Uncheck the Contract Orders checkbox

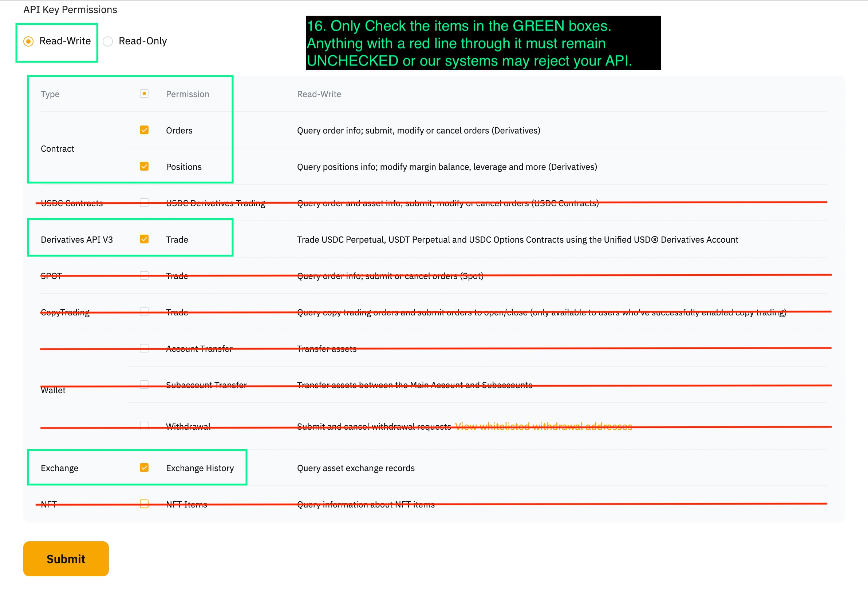(144, 130)
